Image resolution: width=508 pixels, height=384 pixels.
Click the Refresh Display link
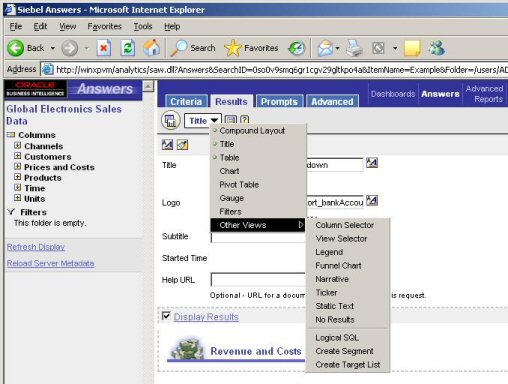[x=36, y=247]
